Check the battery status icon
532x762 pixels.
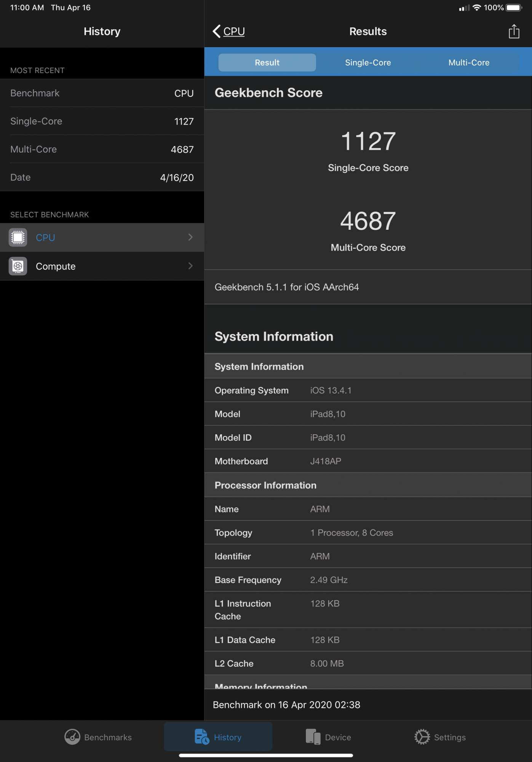pos(514,8)
